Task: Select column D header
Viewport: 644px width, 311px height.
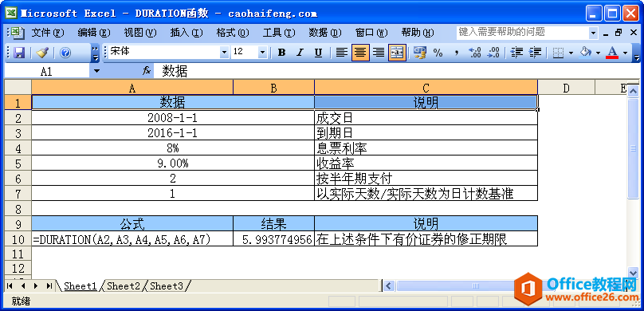Action: (567, 88)
